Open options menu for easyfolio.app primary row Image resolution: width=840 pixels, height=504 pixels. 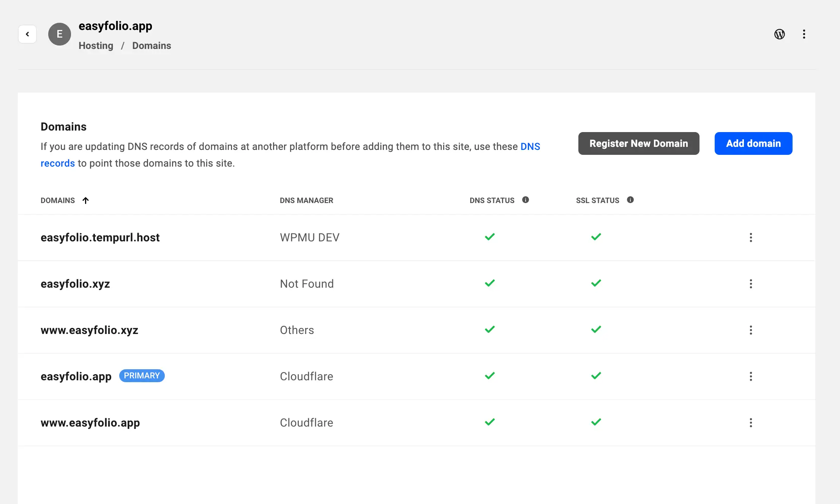(x=751, y=376)
